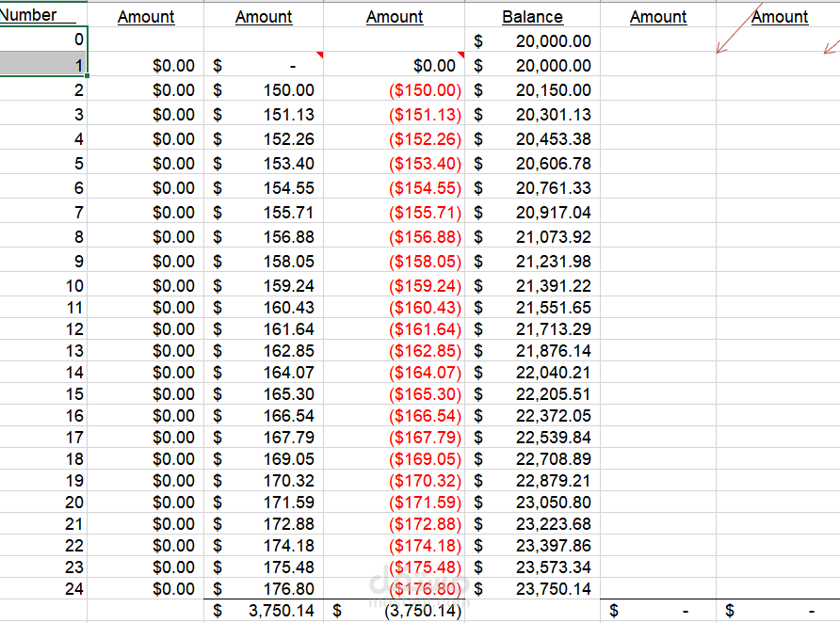Click the red ($161.64) cell

pyautogui.click(x=394, y=328)
